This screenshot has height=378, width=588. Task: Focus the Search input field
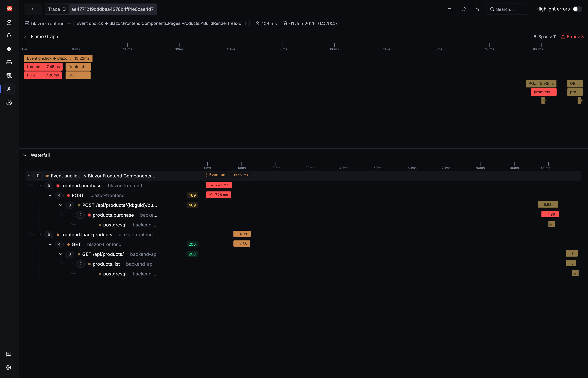pyautogui.click(x=507, y=9)
